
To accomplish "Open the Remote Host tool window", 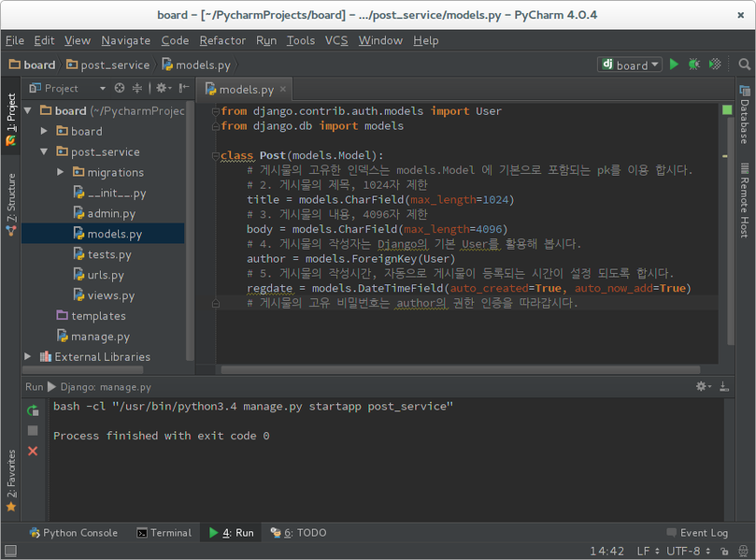I will pos(745,200).
